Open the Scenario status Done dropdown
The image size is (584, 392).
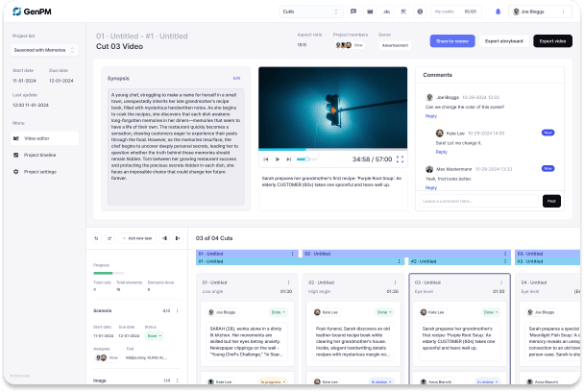click(154, 336)
